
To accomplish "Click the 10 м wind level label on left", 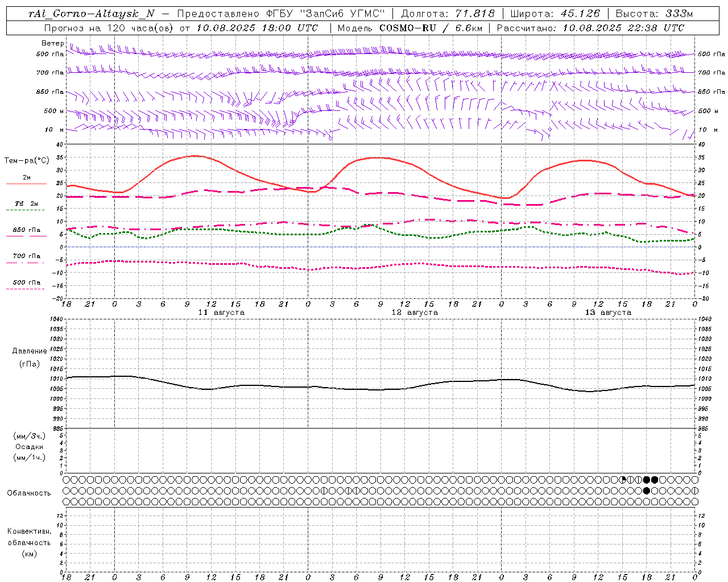I will coord(54,130).
